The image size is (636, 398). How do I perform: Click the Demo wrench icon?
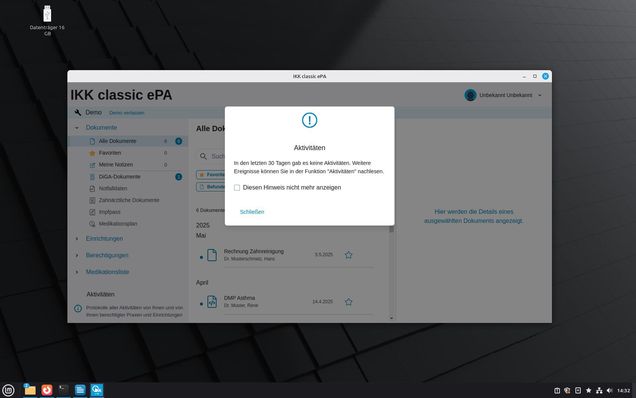point(77,112)
